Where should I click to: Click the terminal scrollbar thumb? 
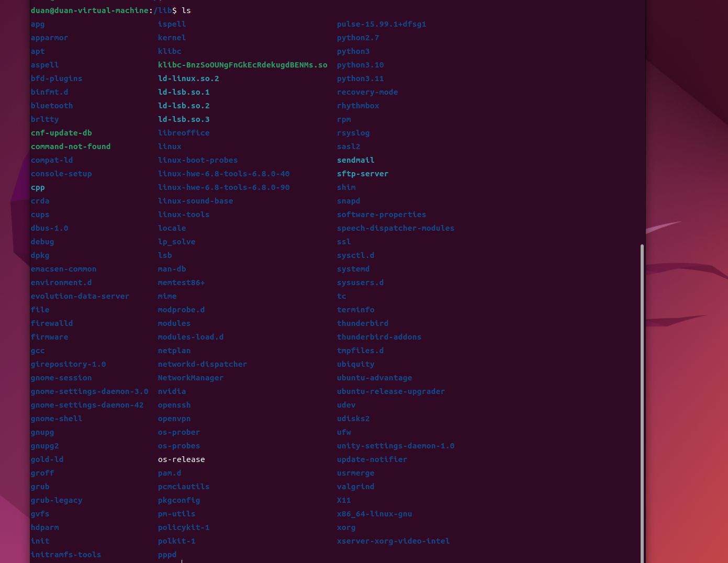(642, 403)
